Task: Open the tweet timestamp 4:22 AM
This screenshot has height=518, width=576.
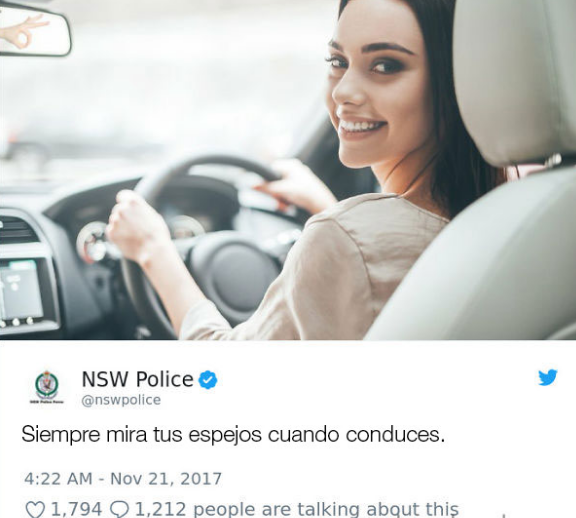Action: tap(58, 479)
